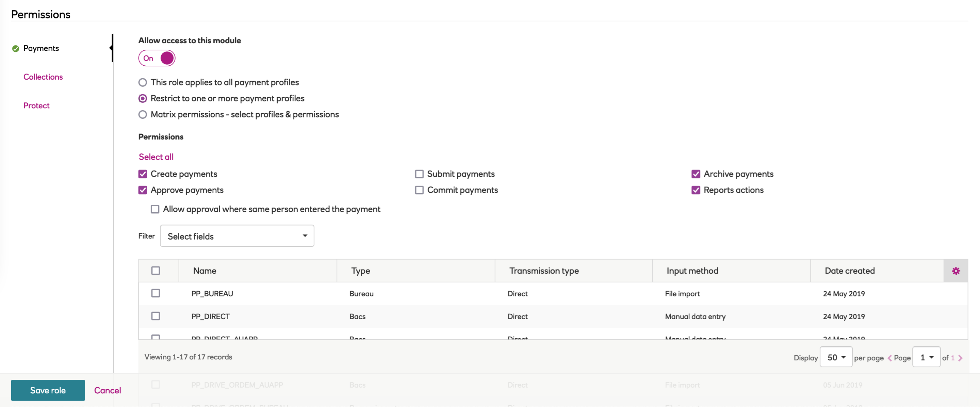Viewport: 980px width, 407px height.
Task: Uncheck Archive payments permission
Action: [696, 174]
